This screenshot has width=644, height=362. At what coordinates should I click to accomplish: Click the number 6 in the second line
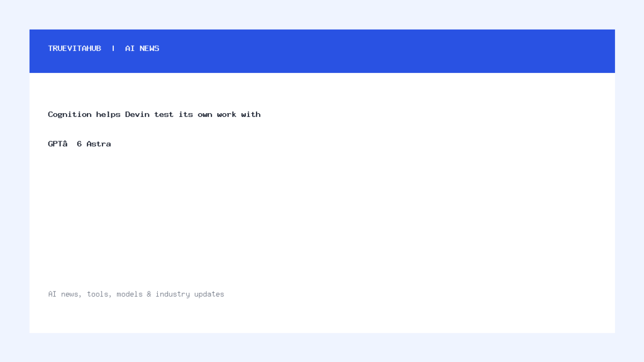pyautogui.click(x=79, y=144)
